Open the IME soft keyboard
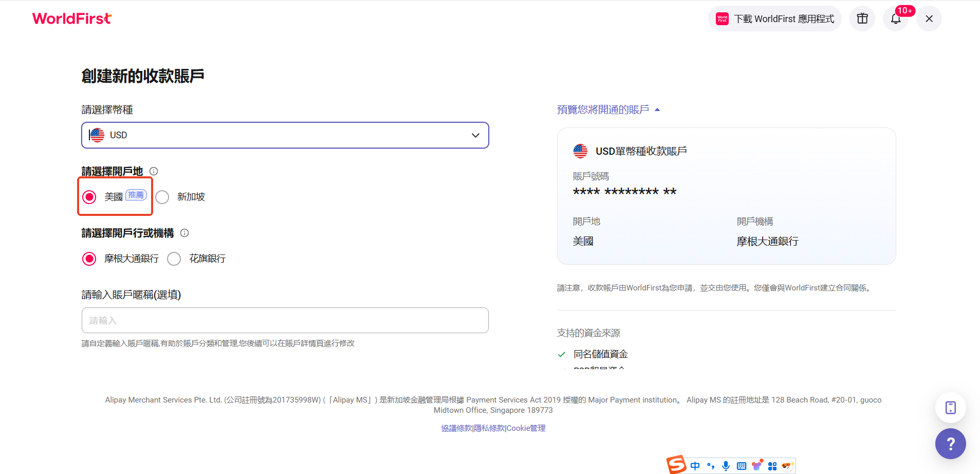 pos(742,466)
